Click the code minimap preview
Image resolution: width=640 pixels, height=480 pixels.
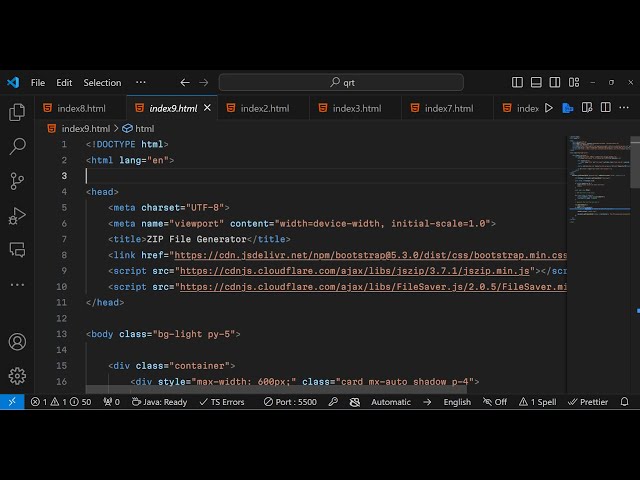point(597,180)
